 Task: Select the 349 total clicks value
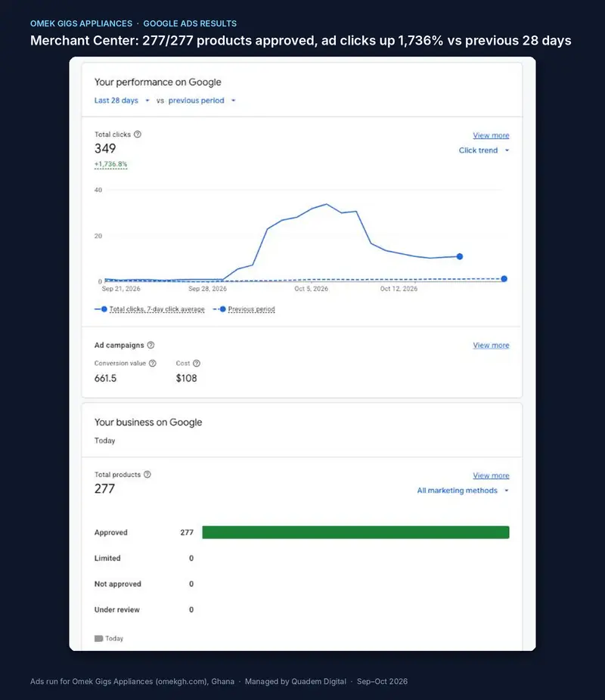point(105,149)
